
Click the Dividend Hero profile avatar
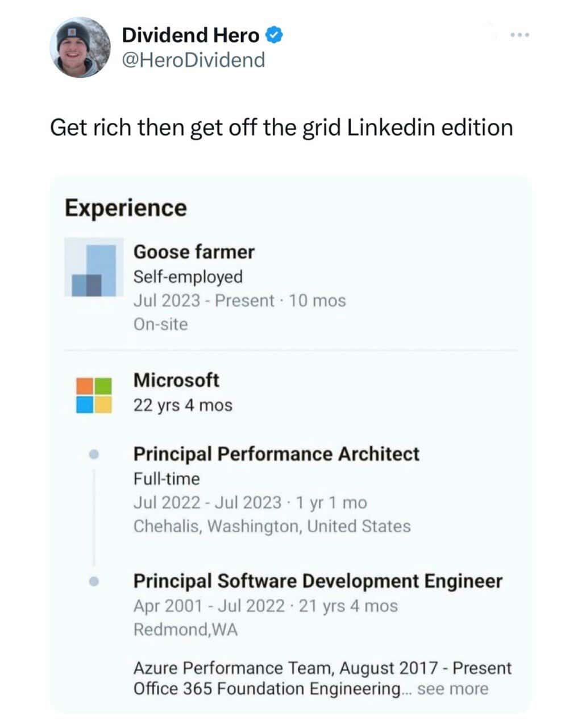[80, 47]
